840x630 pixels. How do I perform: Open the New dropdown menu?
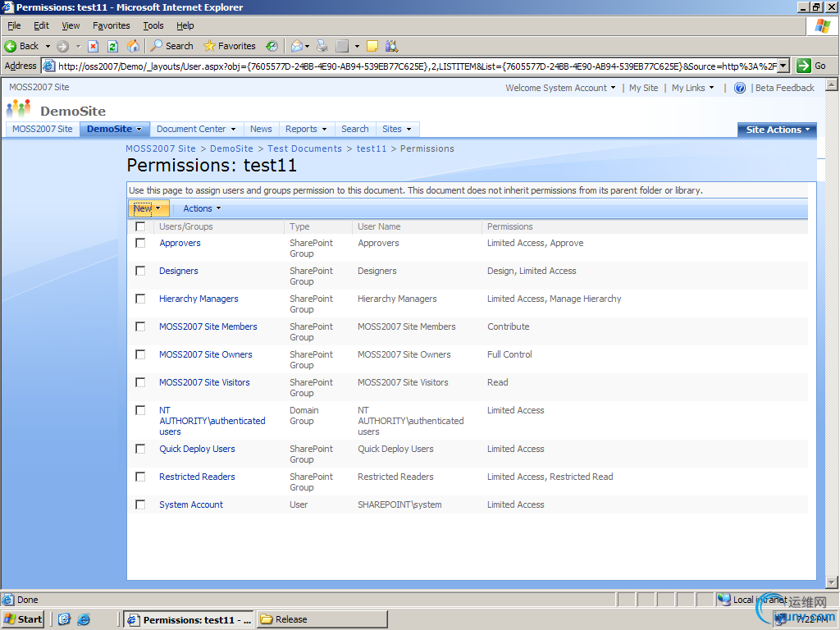point(148,208)
